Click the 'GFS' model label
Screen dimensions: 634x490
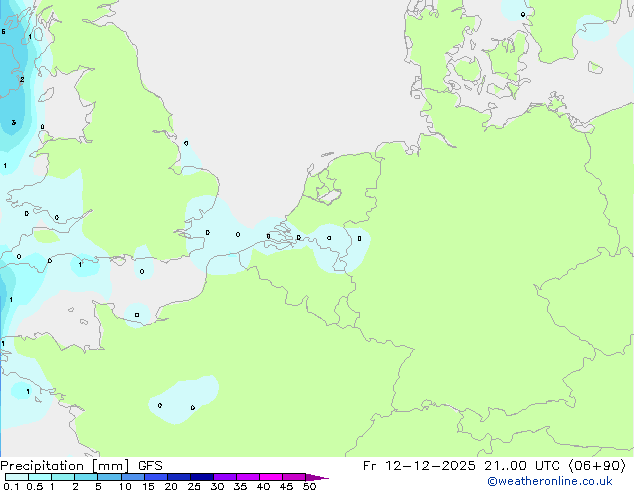point(150,466)
